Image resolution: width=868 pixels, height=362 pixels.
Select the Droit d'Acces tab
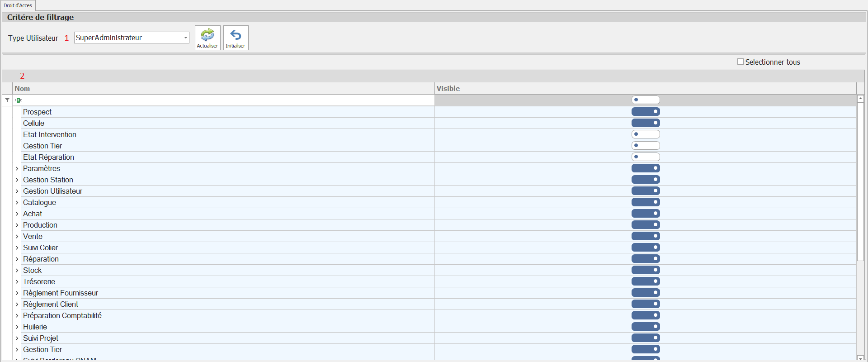18,5
